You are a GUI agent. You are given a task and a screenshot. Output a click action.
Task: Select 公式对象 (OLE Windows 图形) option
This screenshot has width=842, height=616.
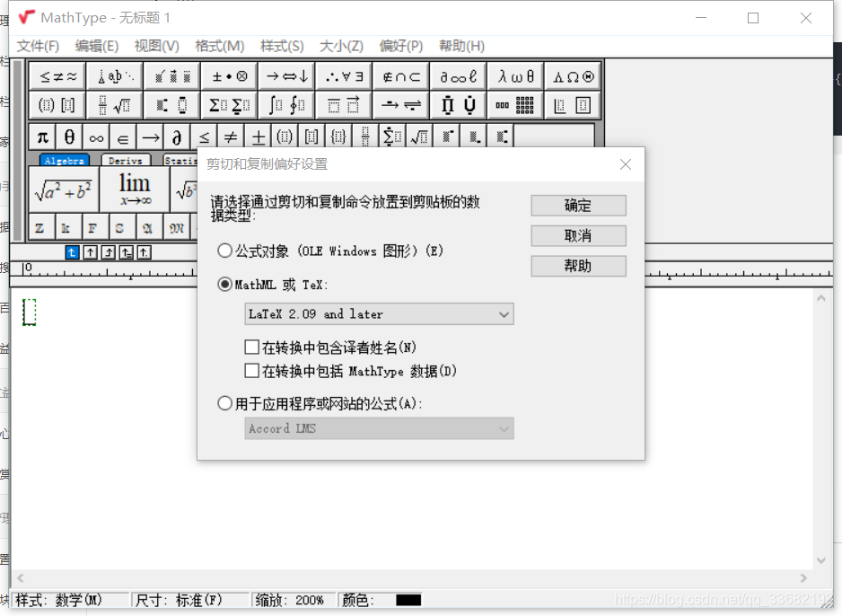tap(329, 251)
